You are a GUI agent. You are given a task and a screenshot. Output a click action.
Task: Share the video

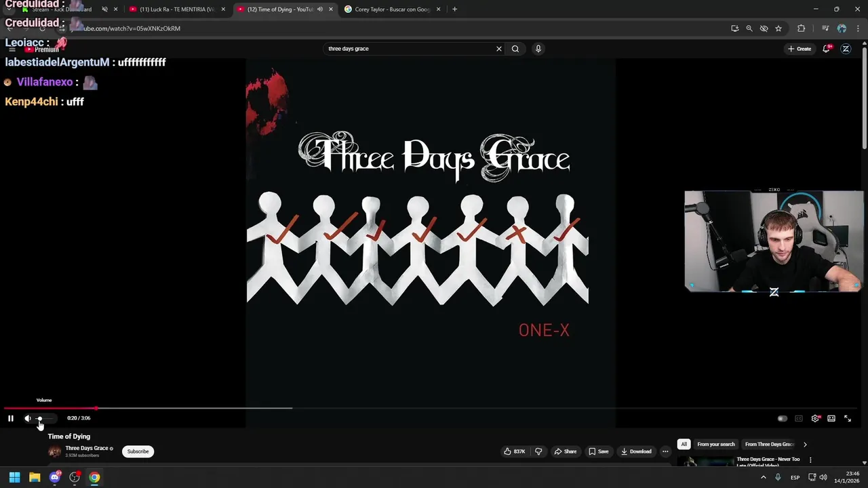pos(566,451)
